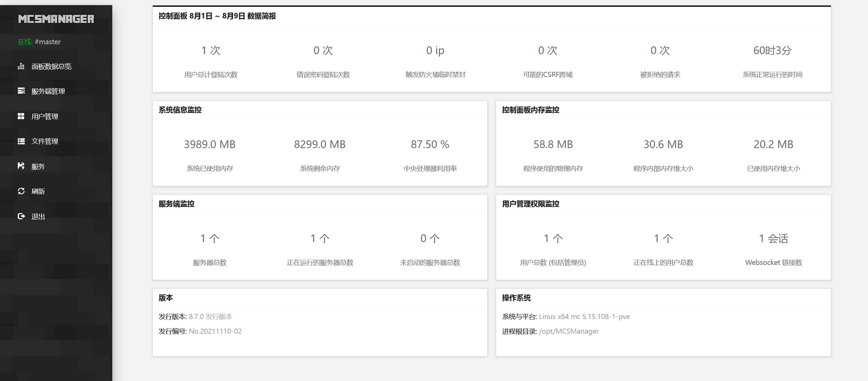The image size is (868, 381).
Task: Click the refresh arrows icon
Action: pyautogui.click(x=21, y=191)
